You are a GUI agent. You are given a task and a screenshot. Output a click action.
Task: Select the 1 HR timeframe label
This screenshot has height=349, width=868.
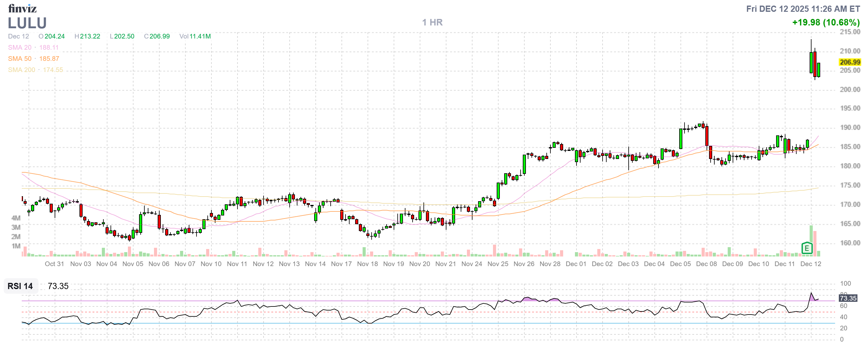(432, 22)
